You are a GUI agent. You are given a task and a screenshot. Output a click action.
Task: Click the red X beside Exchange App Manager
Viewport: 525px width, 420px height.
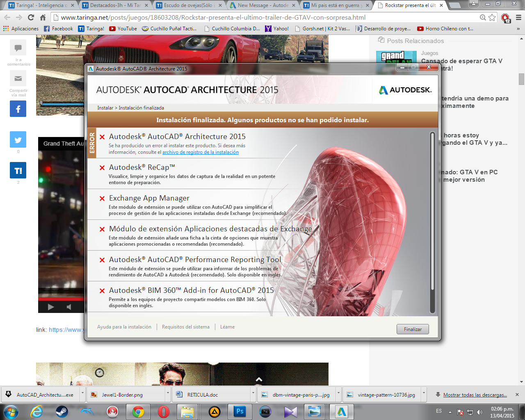click(x=102, y=199)
